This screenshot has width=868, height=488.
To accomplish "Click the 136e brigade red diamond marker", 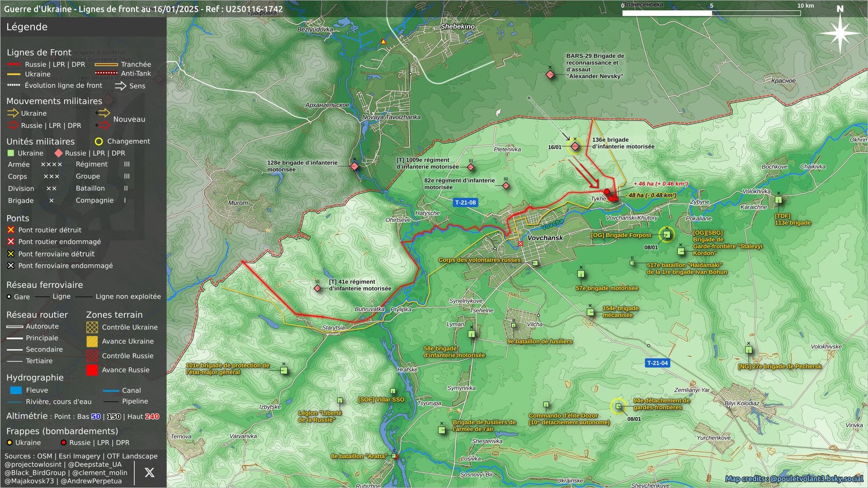I will (x=575, y=146).
